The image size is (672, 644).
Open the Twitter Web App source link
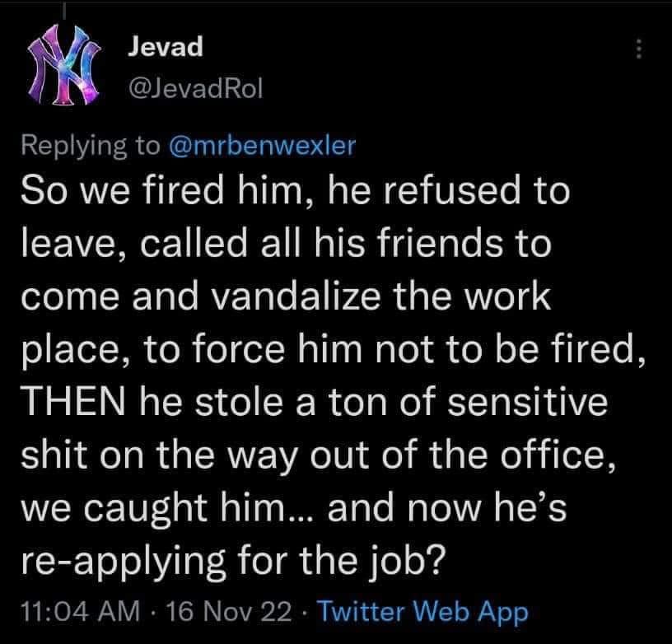pyautogui.click(x=422, y=612)
